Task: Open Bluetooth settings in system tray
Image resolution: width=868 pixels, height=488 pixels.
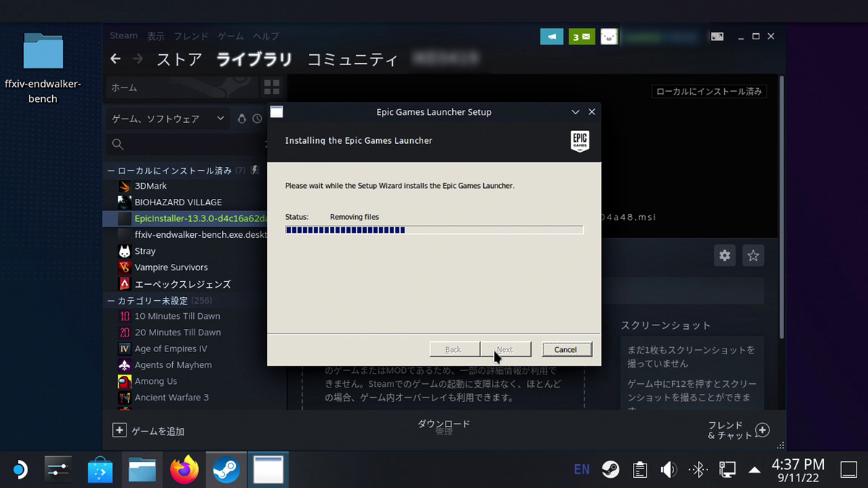Action: (698, 470)
